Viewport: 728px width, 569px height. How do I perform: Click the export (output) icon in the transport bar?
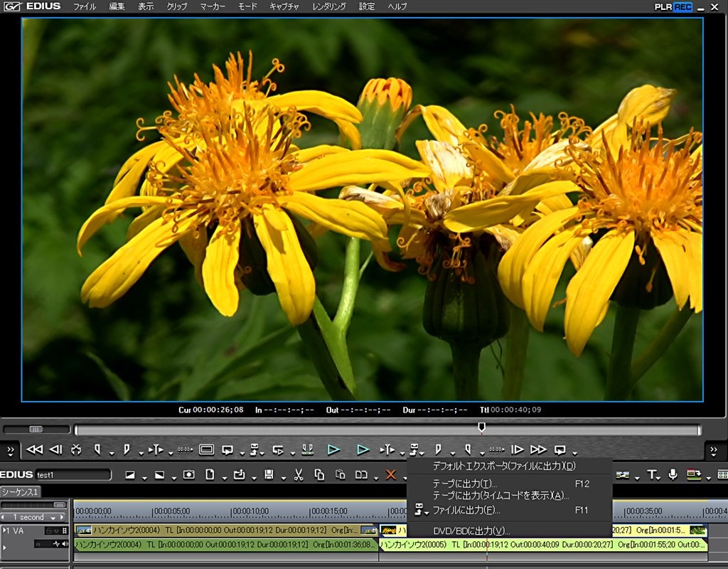point(414,450)
